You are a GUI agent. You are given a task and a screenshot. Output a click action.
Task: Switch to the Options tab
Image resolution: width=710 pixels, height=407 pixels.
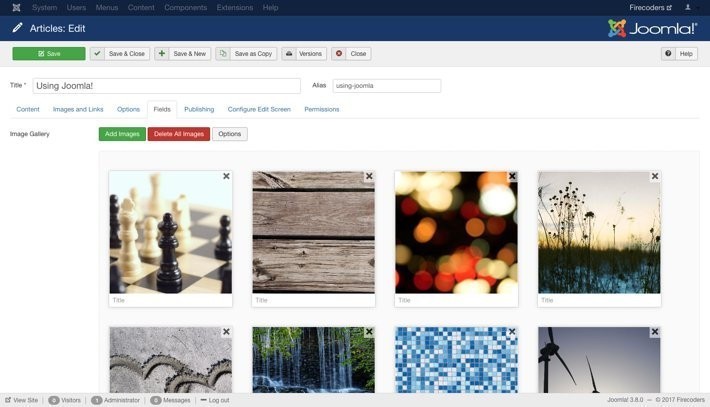tap(128, 110)
